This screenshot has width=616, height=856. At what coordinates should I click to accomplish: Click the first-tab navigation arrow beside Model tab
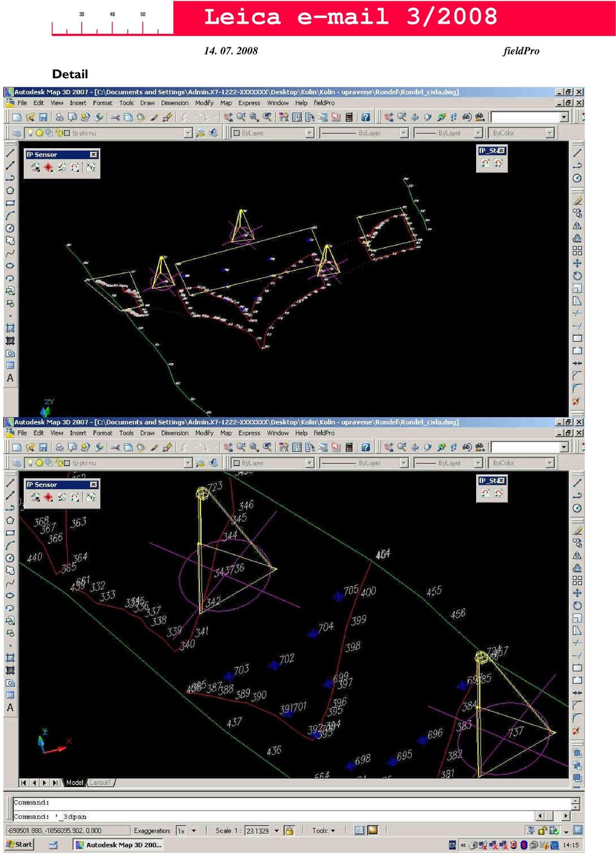point(23,782)
